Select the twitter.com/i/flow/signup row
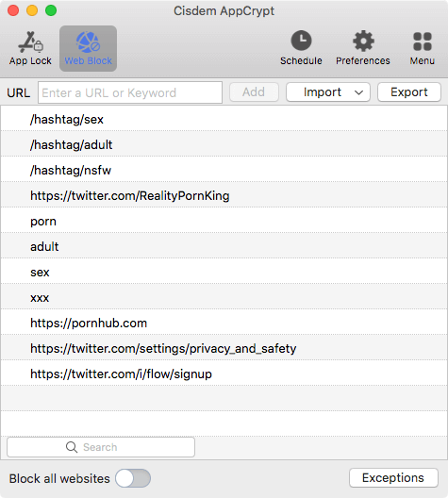Screen dimensions: 448x498 pyautogui.click(x=224, y=373)
